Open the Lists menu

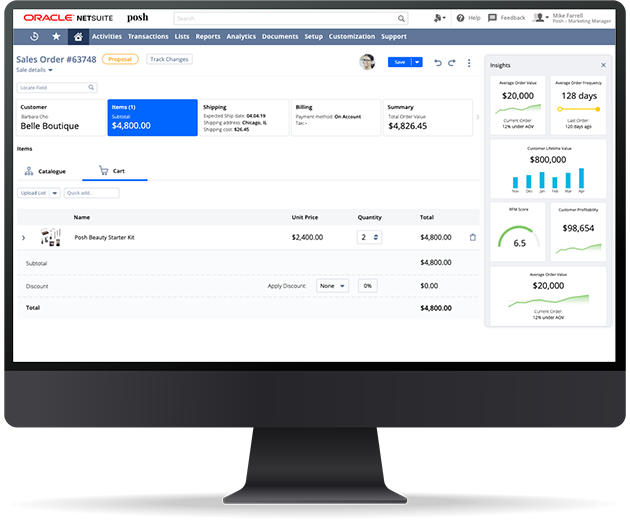[182, 37]
